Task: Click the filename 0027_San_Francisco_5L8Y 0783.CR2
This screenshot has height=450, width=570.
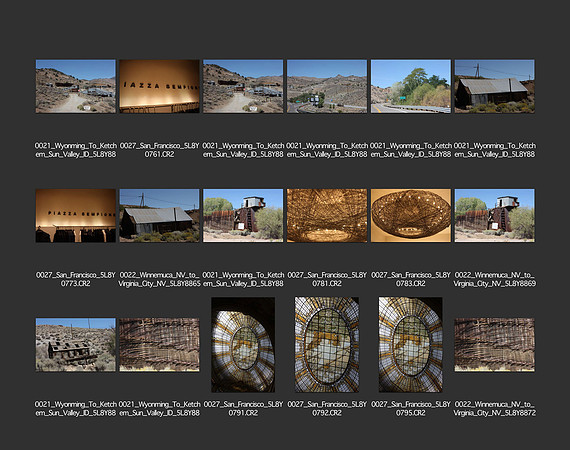Action: click(411, 279)
